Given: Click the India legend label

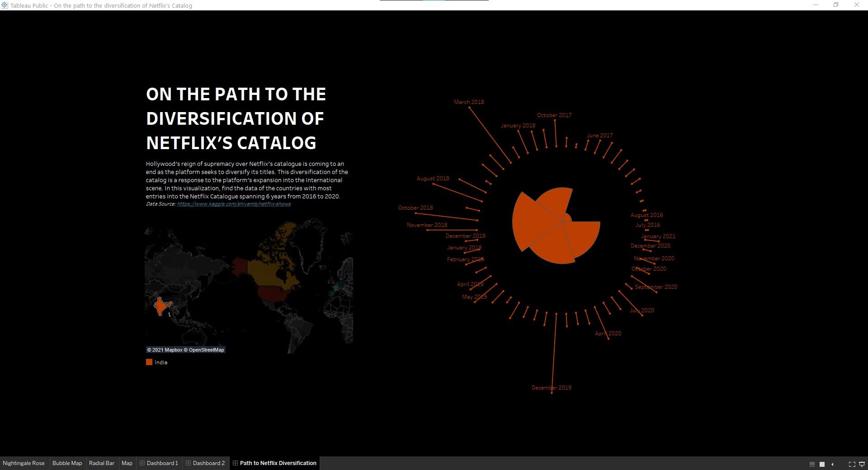Looking at the screenshot, I should point(161,362).
